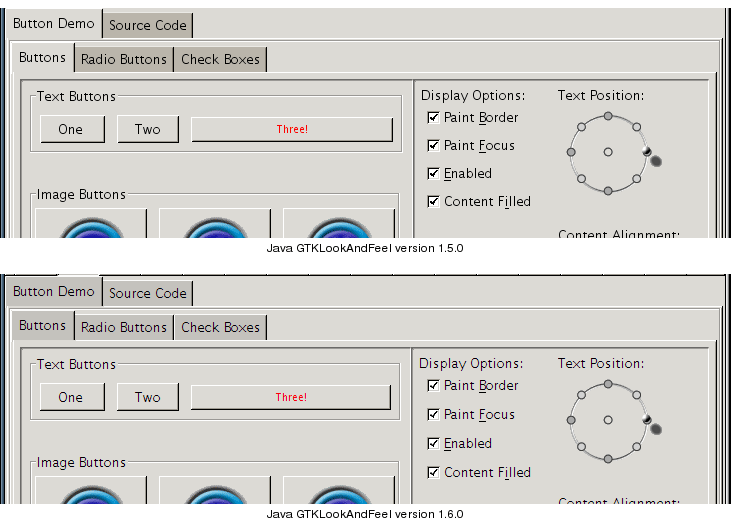Click the Two button in the 1.6.0 panel
This screenshot has width=731, height=532.
pyautogui.click(x=148, y=397)
